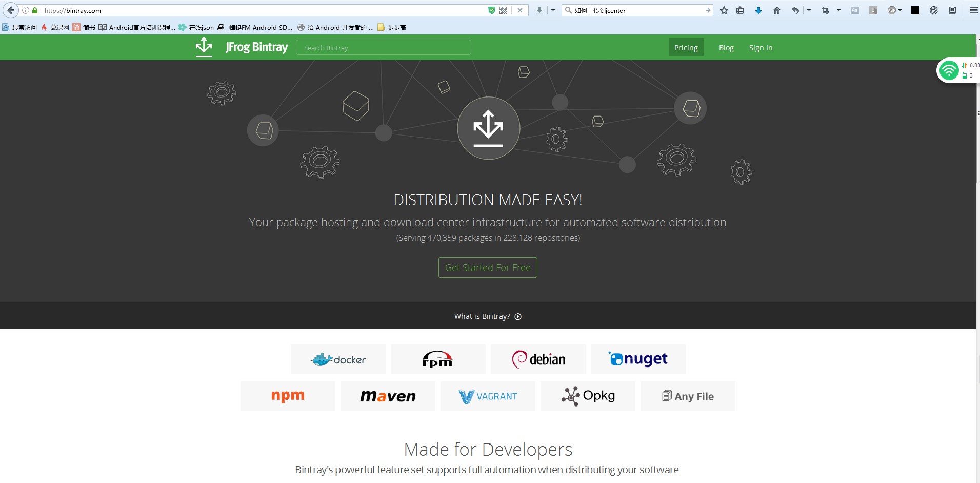The height and width of the screenshot is (483, 980).
Task: Click the black square toolbar icon
Action: 915,10
